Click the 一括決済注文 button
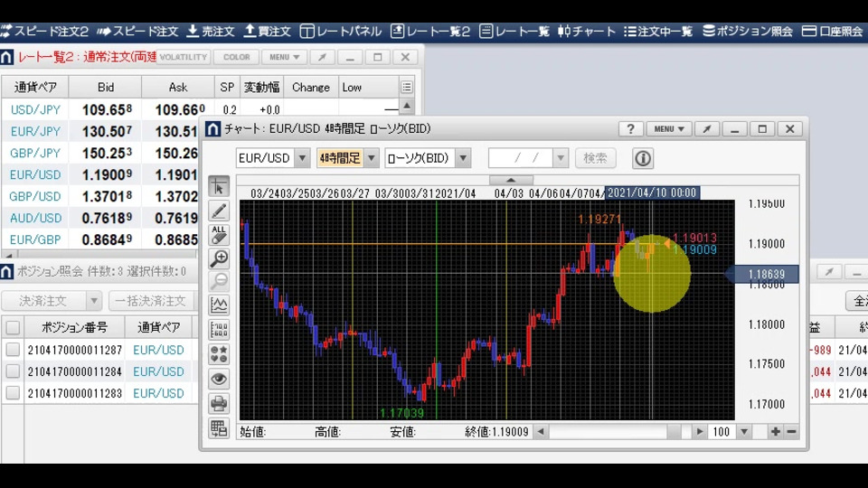Viewport: 868px width, 488px height. click(151, 301)
